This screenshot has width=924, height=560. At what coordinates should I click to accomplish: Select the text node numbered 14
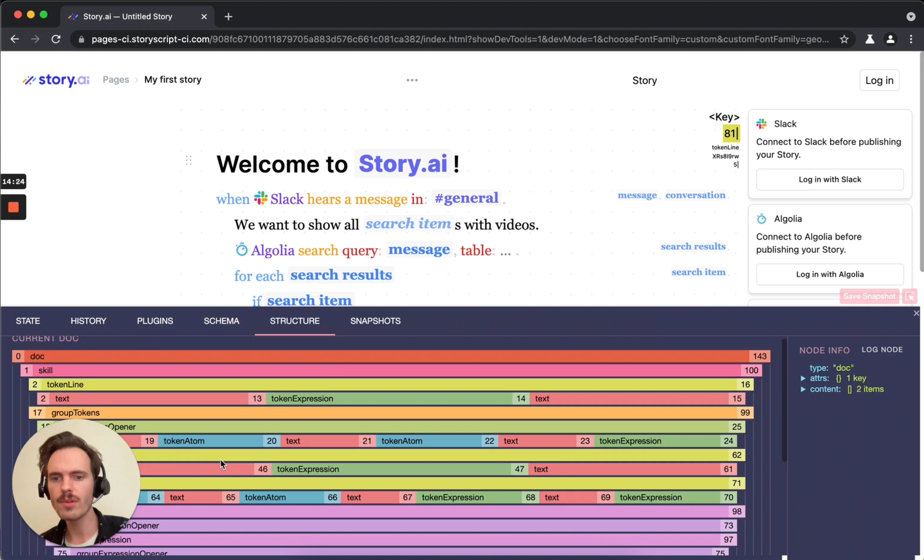[x=629, y=398]
